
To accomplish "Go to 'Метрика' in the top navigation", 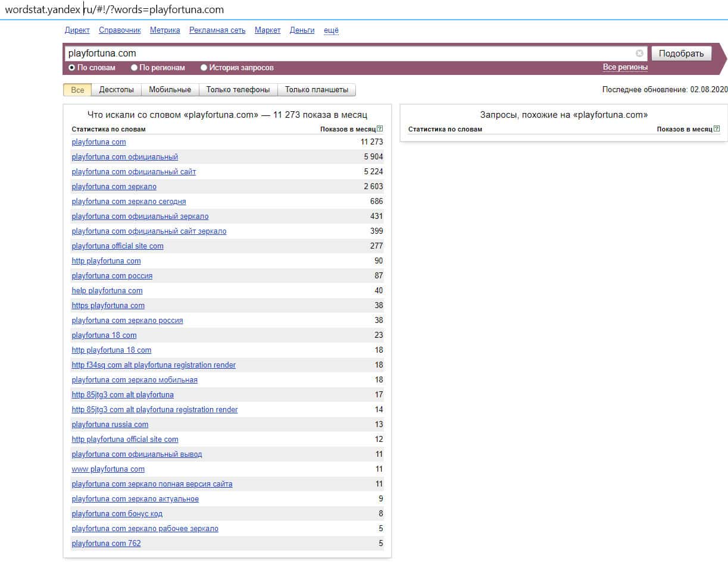I will [x=164, y=30].
